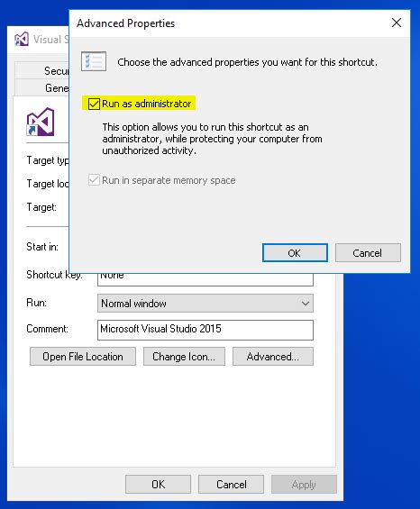Click OK in the Visual Studio properties window
Image resolution: width=420 pixels, height=509 pixels.
pyautogui.click(x=159, y=485)
